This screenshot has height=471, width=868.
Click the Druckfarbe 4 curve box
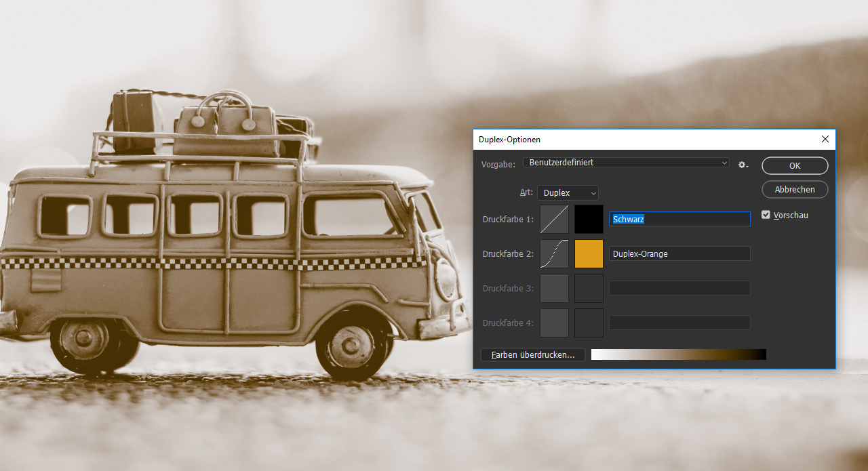(x=554, y=323)
